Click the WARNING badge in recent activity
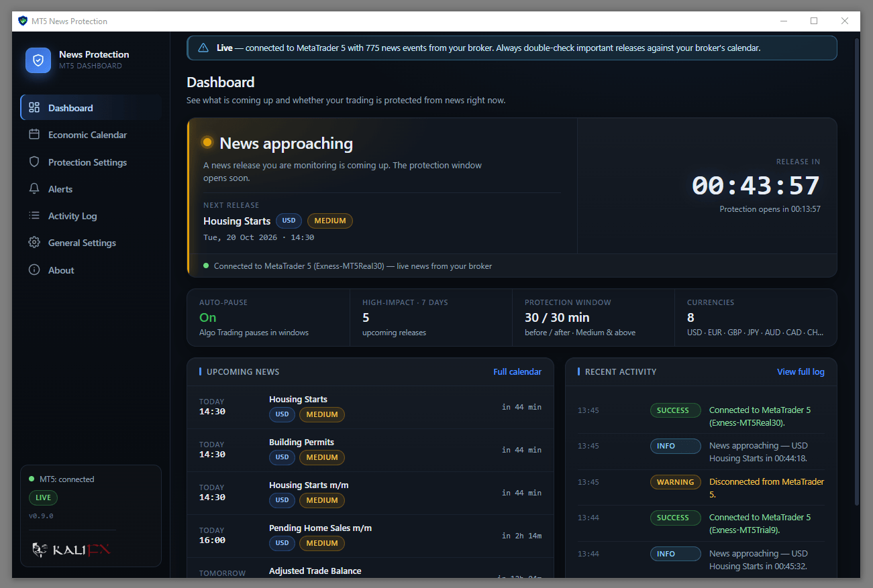This screenshot has width=873, height=588. pyautogui.click(x=675, y=482)
